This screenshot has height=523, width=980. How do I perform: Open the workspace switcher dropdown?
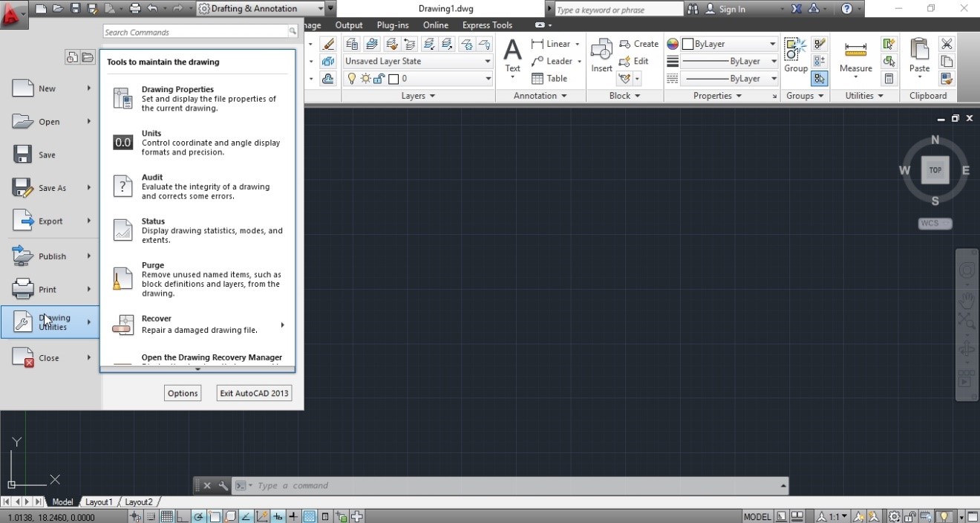[322, 8]
